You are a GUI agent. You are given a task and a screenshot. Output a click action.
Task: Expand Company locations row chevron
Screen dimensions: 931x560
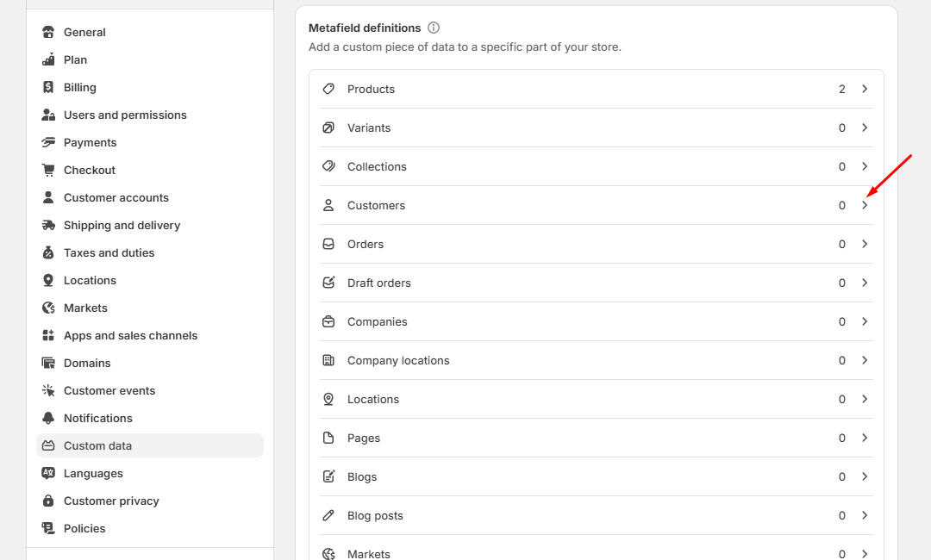(865, 360)
